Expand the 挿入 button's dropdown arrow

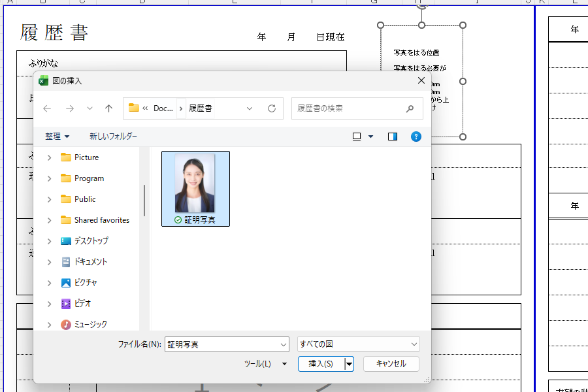(x=348, y=364)
